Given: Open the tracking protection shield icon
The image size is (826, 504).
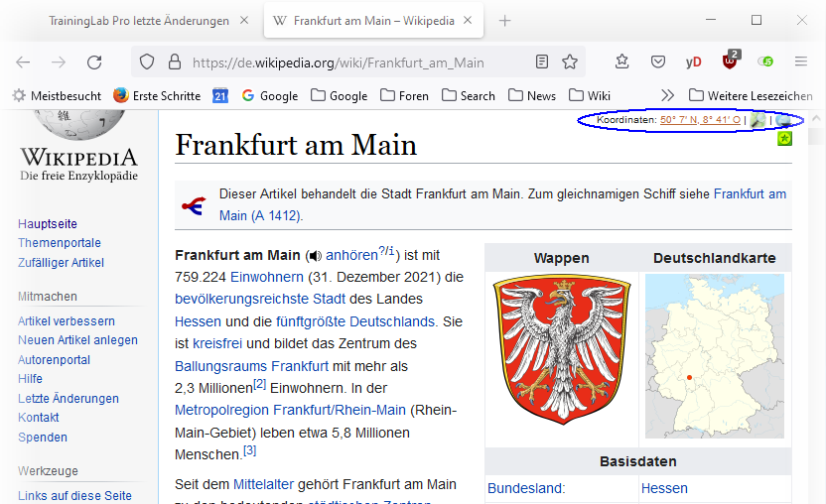Looking at the screenshot, I should pos(147,63).
